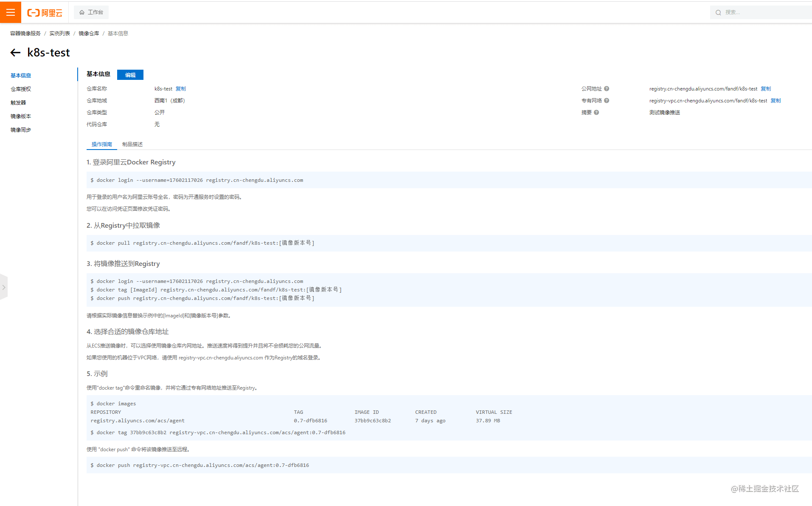
Task: Click the docker login command under step 1
Action: pos(197,180)
